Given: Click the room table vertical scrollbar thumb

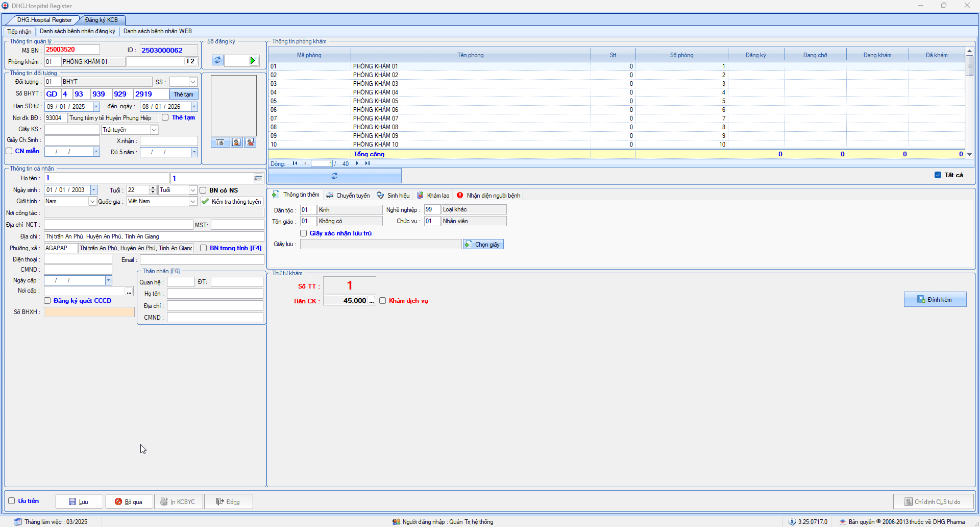Looking at the screenshot, I should (969, 66).
